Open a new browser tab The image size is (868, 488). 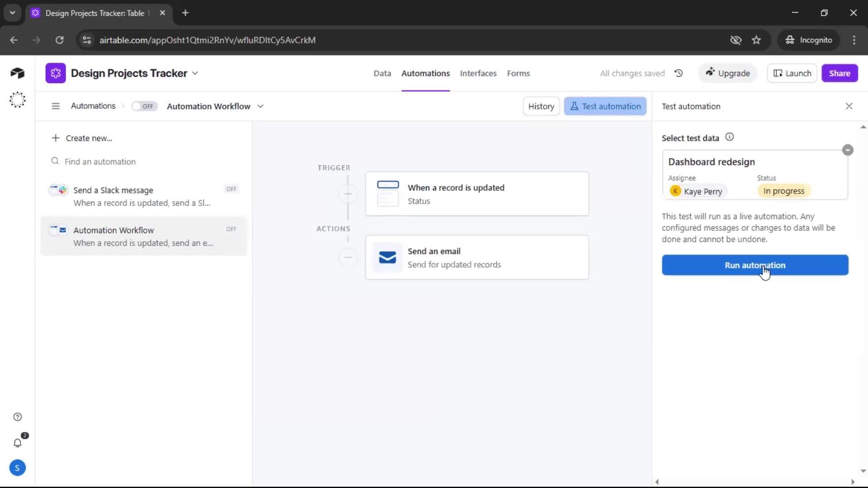[x=185, y=13]
